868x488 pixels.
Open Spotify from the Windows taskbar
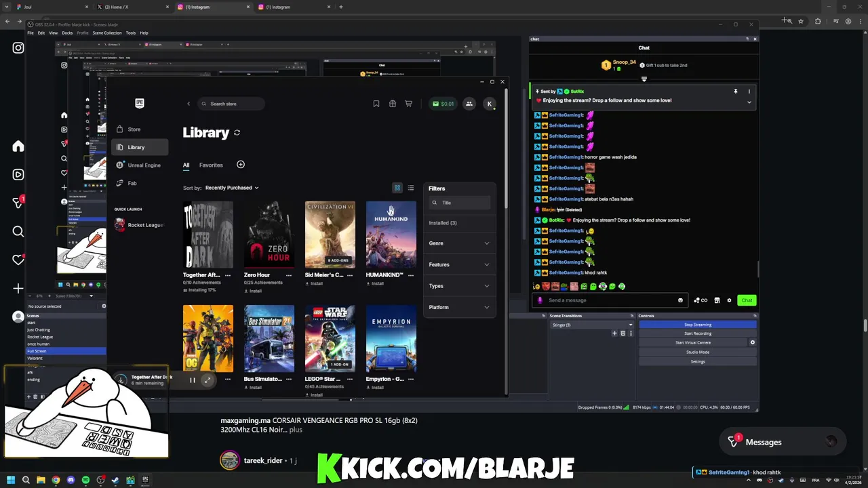click(x=85, y=481)
